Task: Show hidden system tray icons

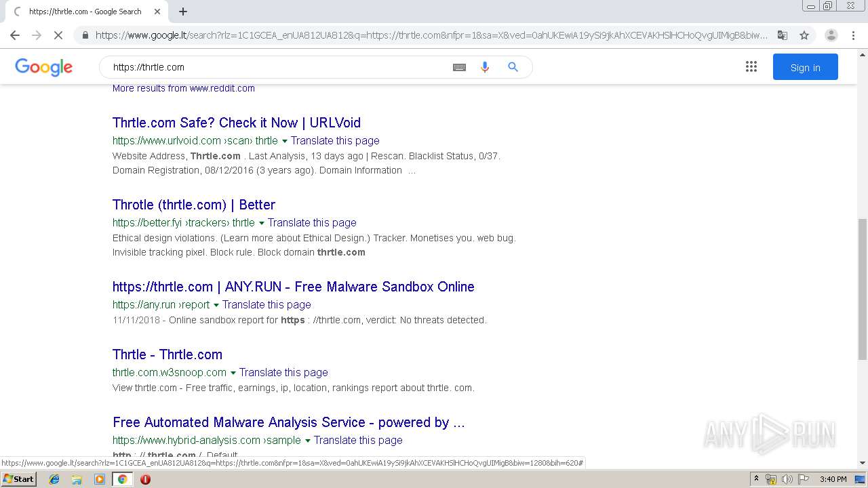Action: pos(756,479)
